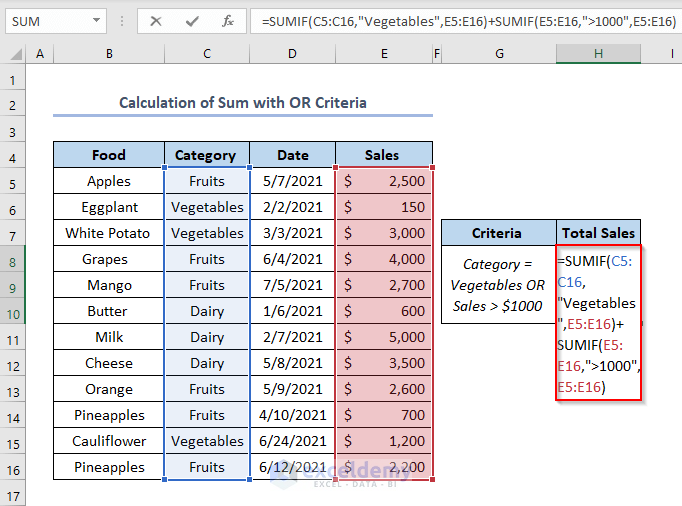682x506 pixels.
Task: Select the 'Grapes' cell
Action: point(109,259)
